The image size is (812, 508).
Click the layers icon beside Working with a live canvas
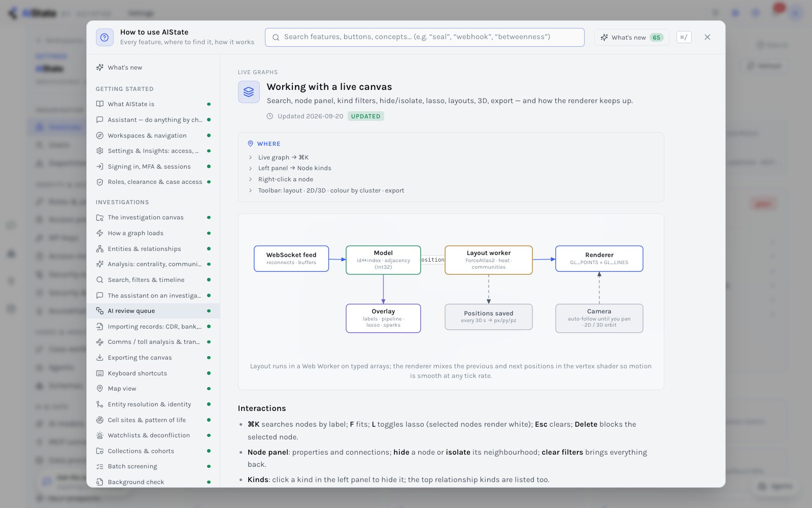pos(249,92)
